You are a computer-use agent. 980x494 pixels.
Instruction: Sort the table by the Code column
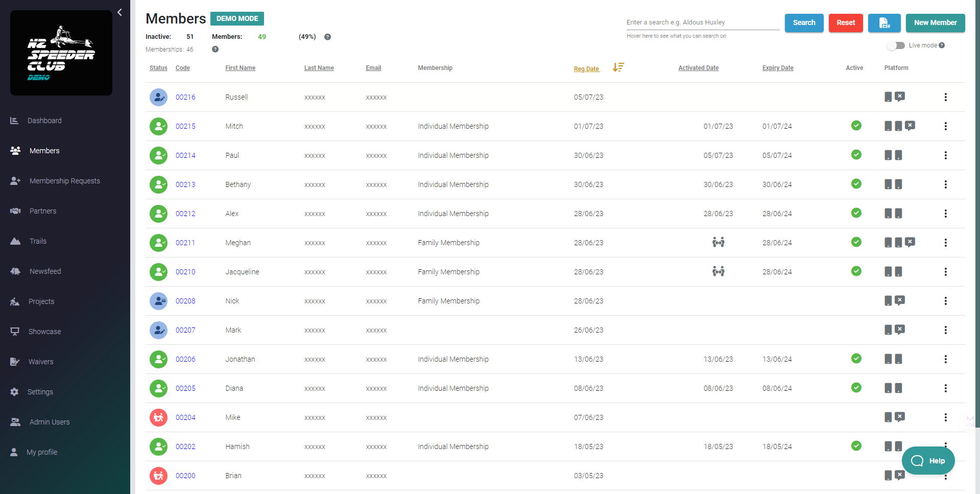point(182,68)
